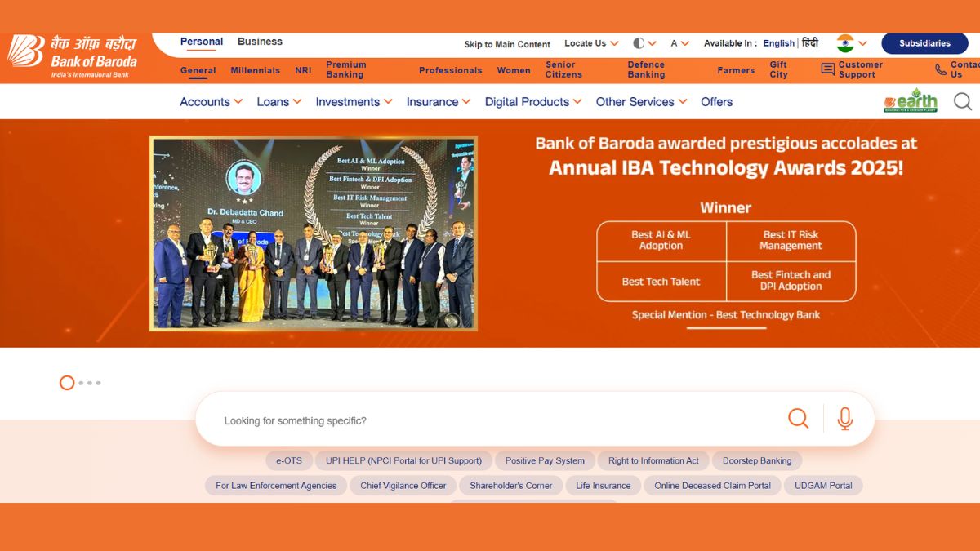Select the active first carousel slide indicator
The height and width of the screenshot is (551, 980).
pyautogui.click(x=67, y=383)
